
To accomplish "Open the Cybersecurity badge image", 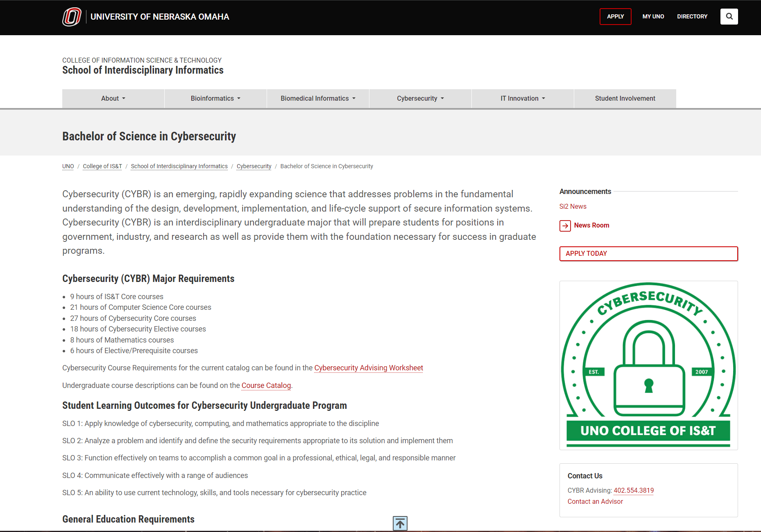I will click(x=648, y=365).
